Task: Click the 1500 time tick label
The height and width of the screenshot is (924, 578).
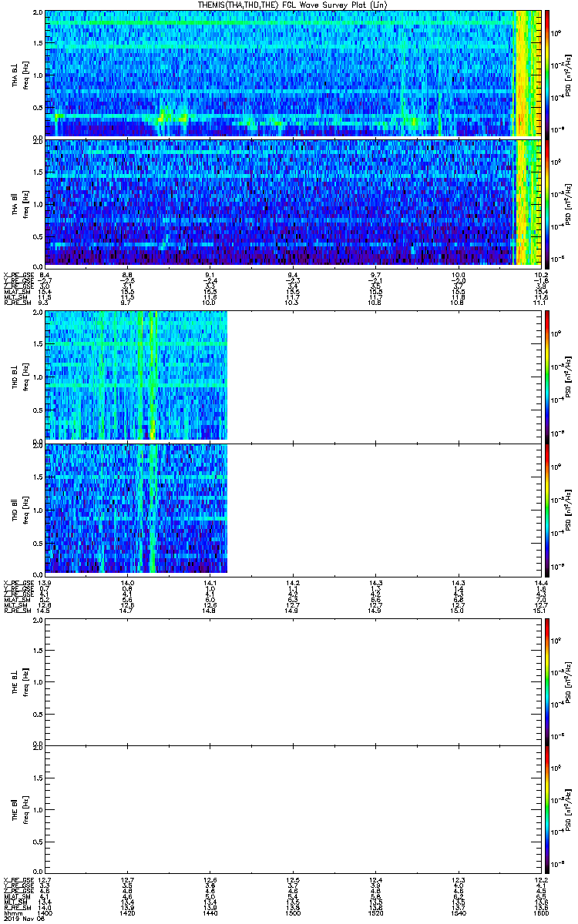Action: [292, 912]
